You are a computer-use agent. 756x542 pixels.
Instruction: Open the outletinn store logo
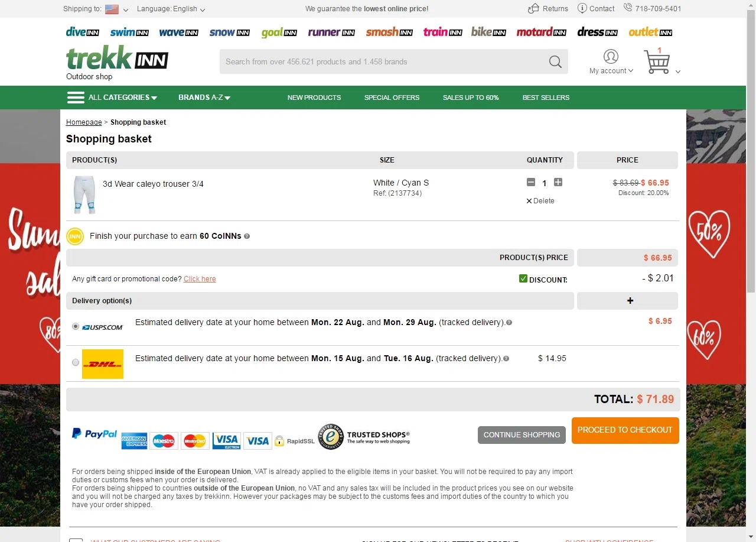[650, 32]
